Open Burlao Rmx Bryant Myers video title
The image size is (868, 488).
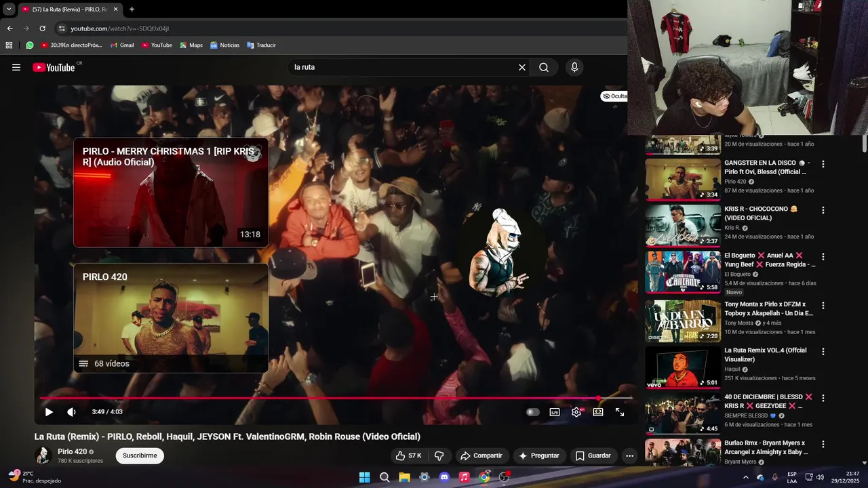(x=766, y=447)
